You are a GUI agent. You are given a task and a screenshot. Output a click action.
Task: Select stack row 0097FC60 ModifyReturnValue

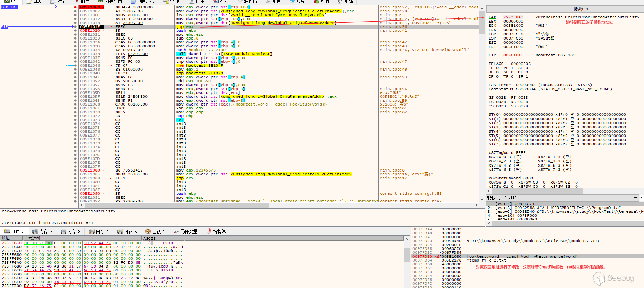(527, 256)
